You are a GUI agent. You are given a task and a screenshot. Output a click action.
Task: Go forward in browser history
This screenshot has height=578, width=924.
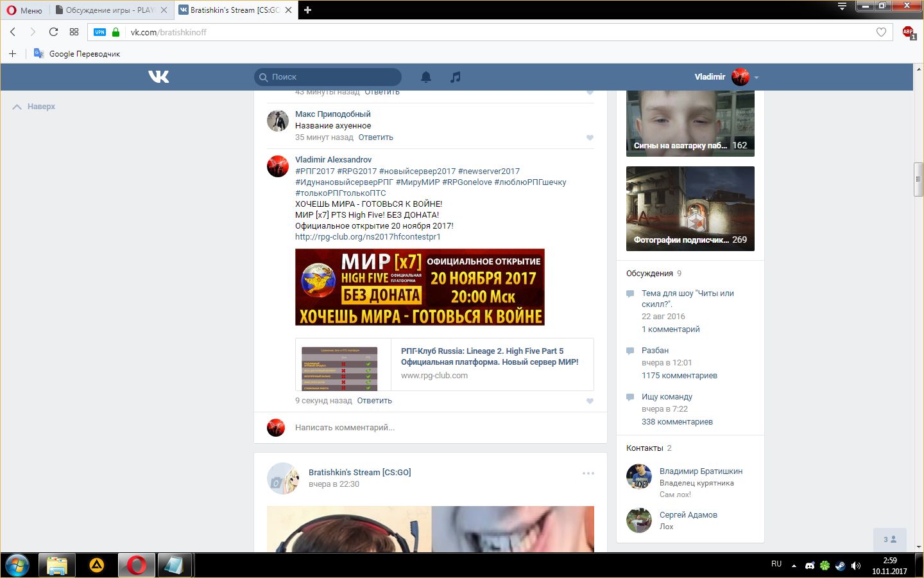[33, 32]
